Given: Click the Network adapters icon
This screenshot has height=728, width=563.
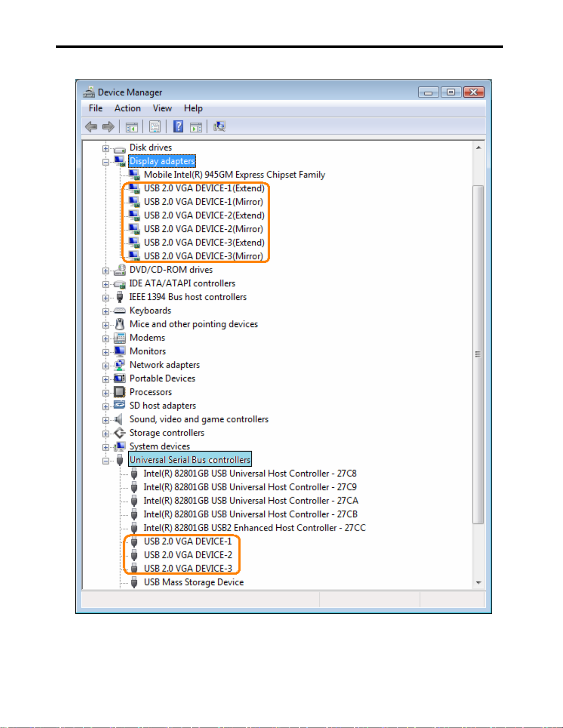Looking at the screenshot, I should tap(119, 365).
